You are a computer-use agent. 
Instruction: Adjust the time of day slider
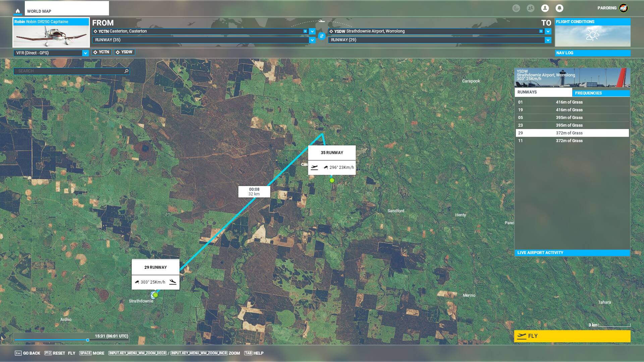[88, 340]
